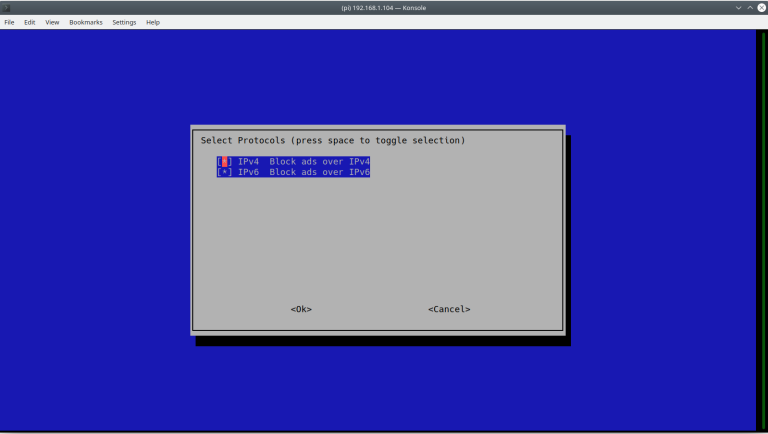
Task: Maximize the Konsole window
Action: [750, 8]
